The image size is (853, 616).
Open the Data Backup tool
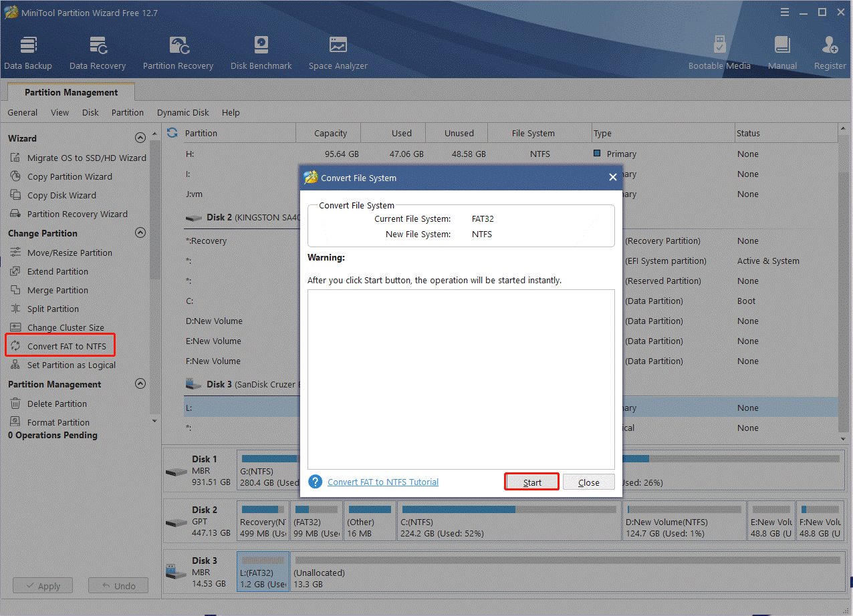coord(28,53)
